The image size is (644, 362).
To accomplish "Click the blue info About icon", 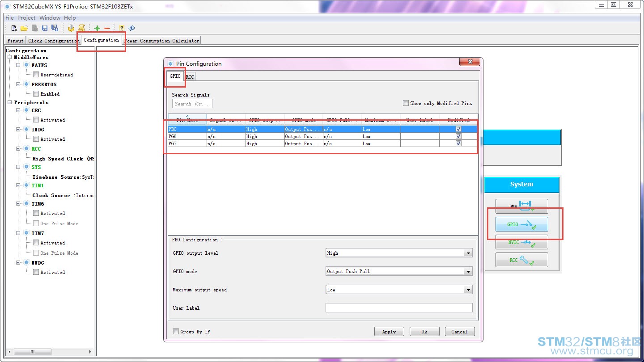I will click(131, 28).
